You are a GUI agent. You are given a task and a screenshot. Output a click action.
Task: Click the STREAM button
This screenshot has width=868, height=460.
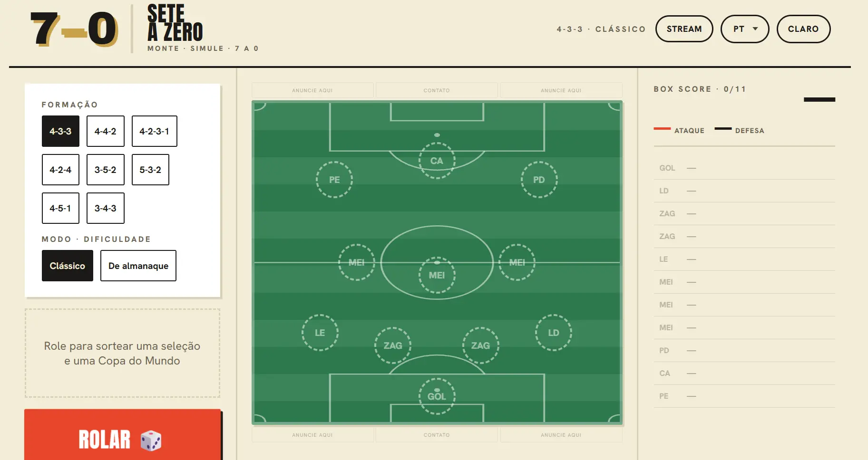coord(684,29)
